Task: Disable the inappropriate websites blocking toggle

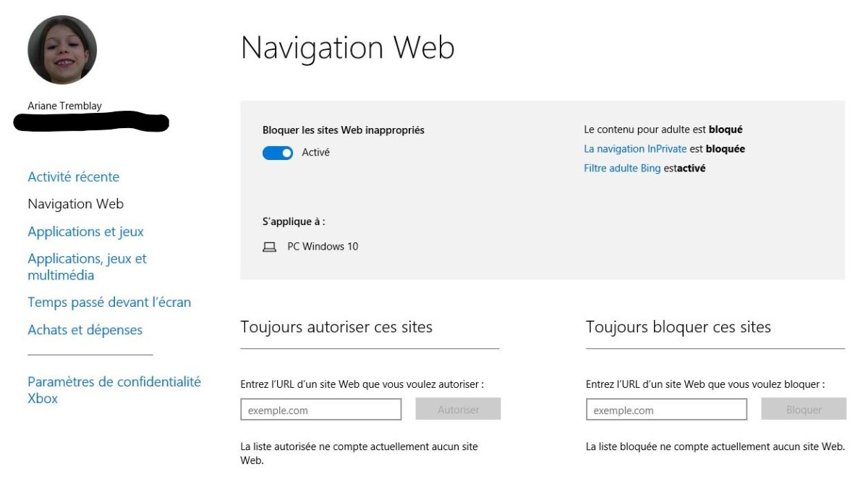Action: point(278,153)
